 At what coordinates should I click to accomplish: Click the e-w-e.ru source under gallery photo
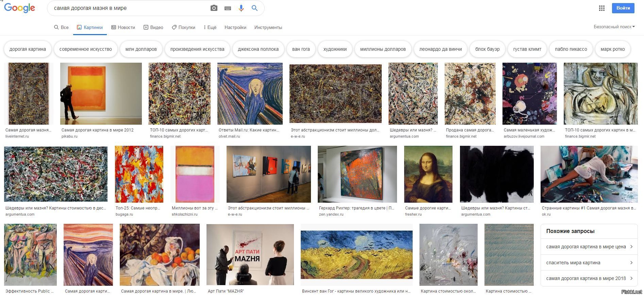point(235,215)
